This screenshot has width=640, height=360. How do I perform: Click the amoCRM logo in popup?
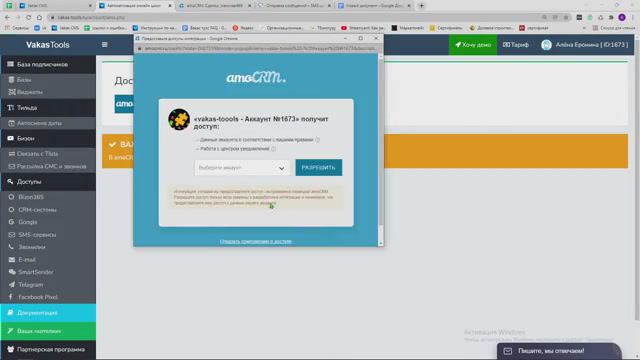coord(256,77)
